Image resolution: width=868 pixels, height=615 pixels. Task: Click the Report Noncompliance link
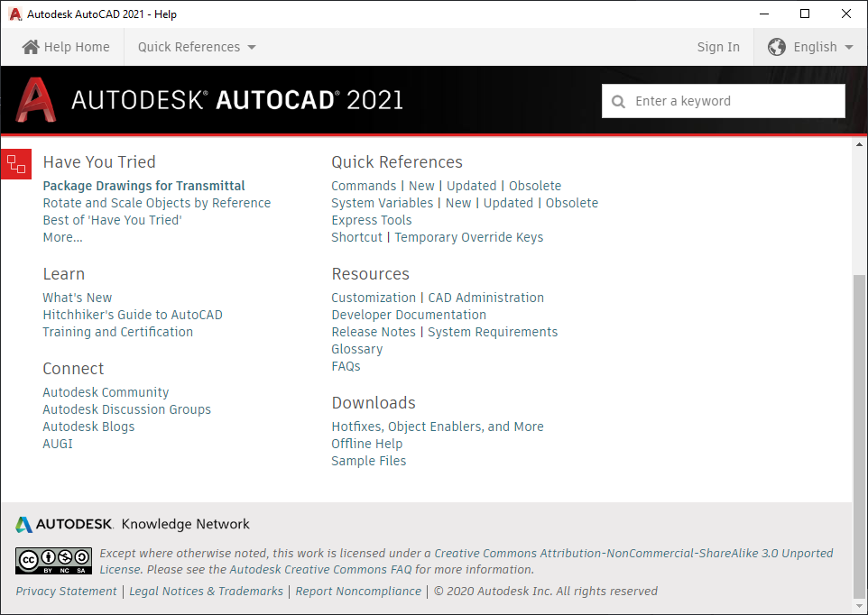358,592
